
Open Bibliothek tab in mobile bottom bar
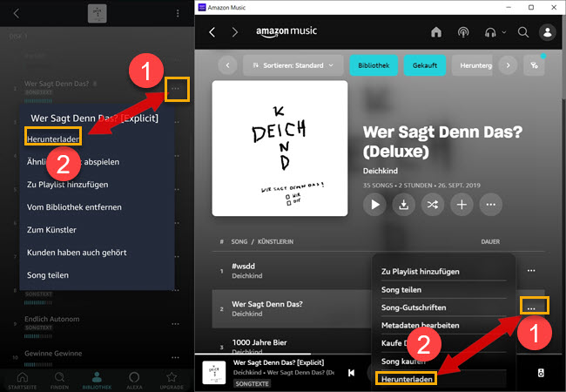click(x=97, y=381)
